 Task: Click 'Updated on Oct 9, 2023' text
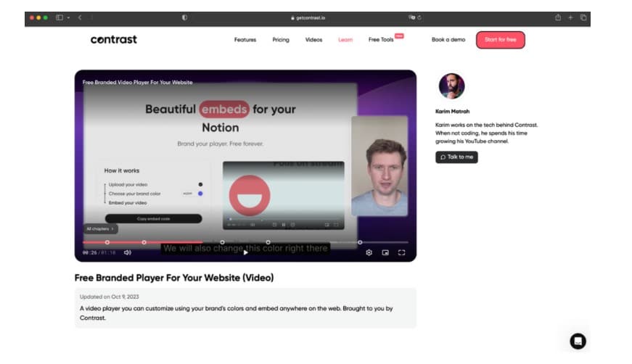(110, 297)
